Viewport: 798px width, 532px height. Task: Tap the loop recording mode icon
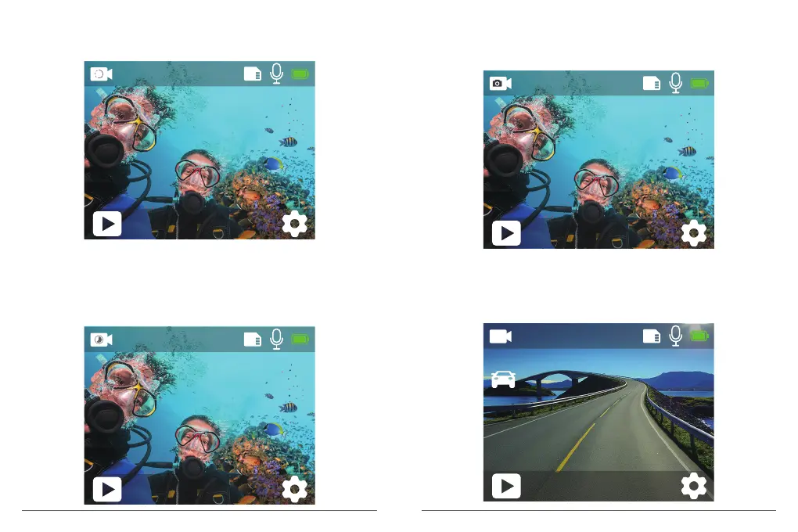(101, 74)
